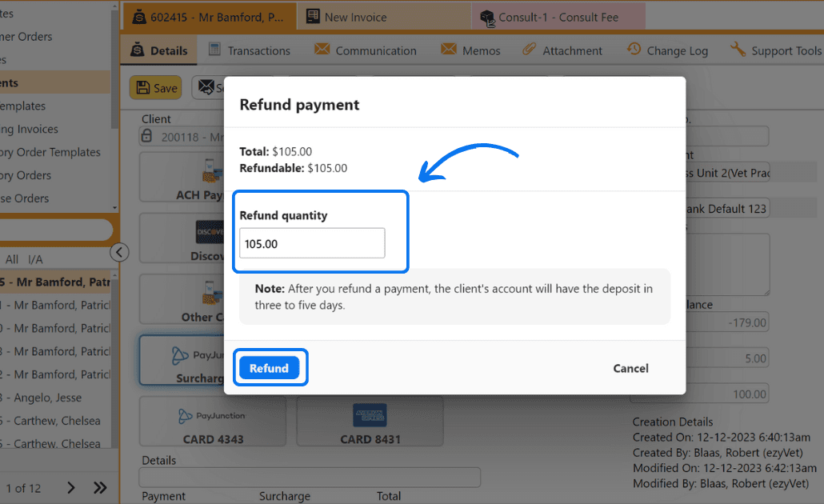Choose the American Express CARD 8431 option
824x504 pixels.
click(x=370, y=422)
